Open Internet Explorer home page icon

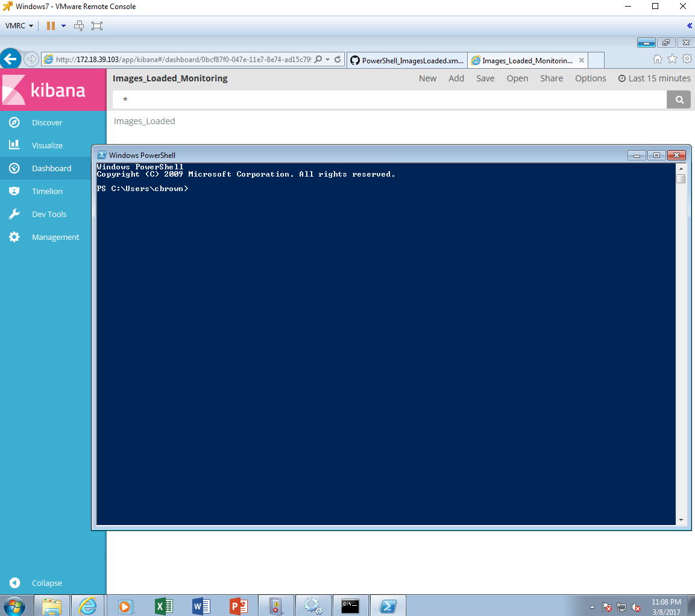click(x=658, y=59)
